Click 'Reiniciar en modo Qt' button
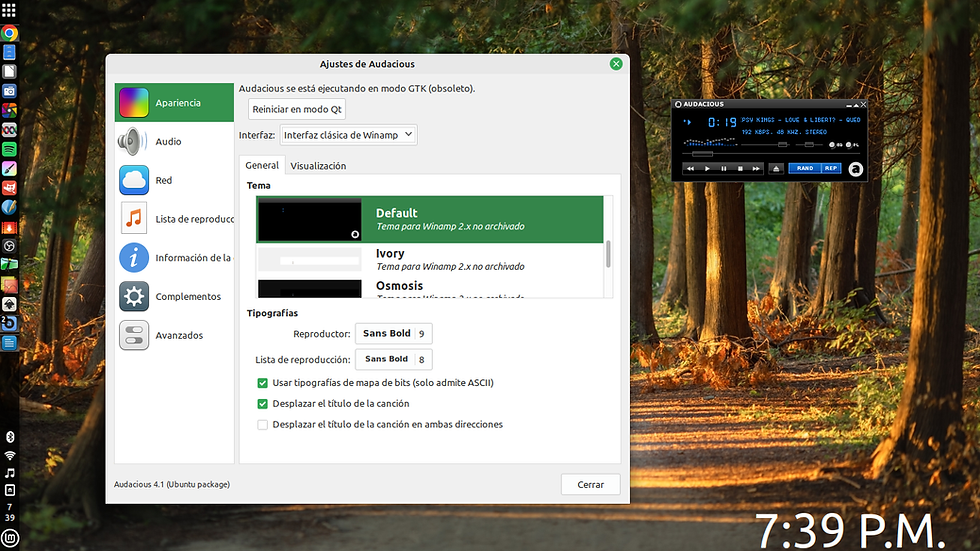 point(297,109)
